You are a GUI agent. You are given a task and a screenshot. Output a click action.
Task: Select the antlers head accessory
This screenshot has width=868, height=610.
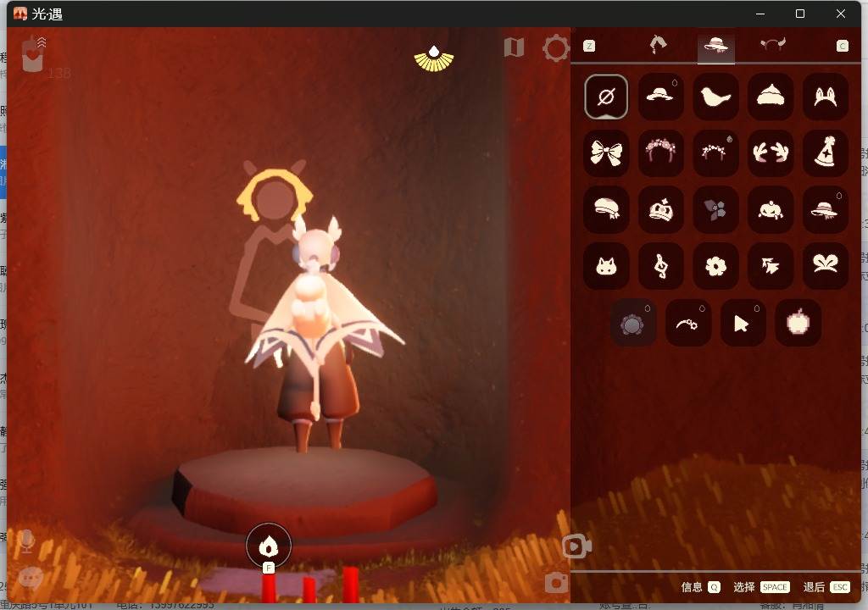tap(770, 153)
